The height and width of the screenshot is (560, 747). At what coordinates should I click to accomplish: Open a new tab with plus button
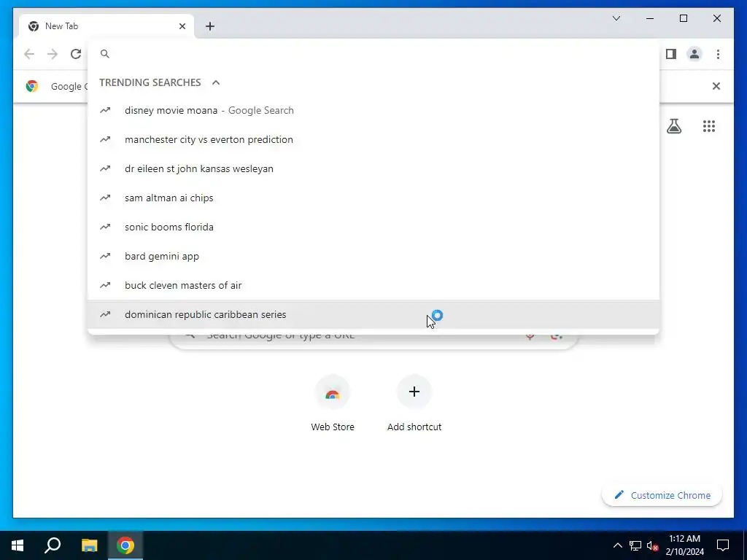click(x=210, y=26)
